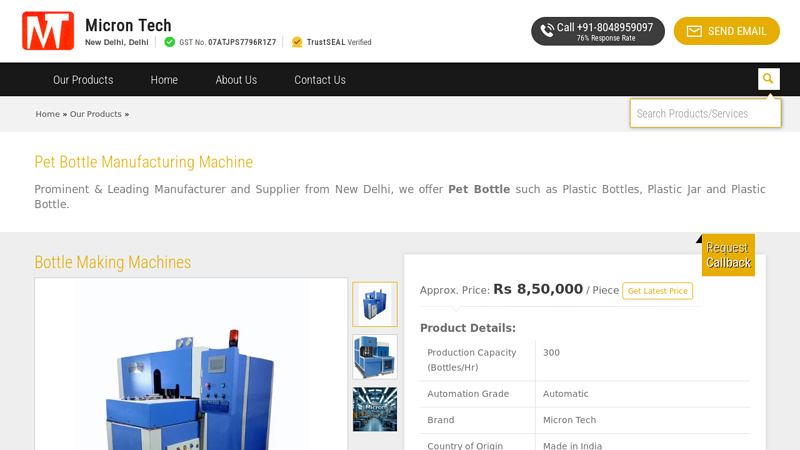Click the Micron Tech company name
Image resolution: width=800 pixels, height=450 pixels.
pyautogui.click(x=128, y=25)
